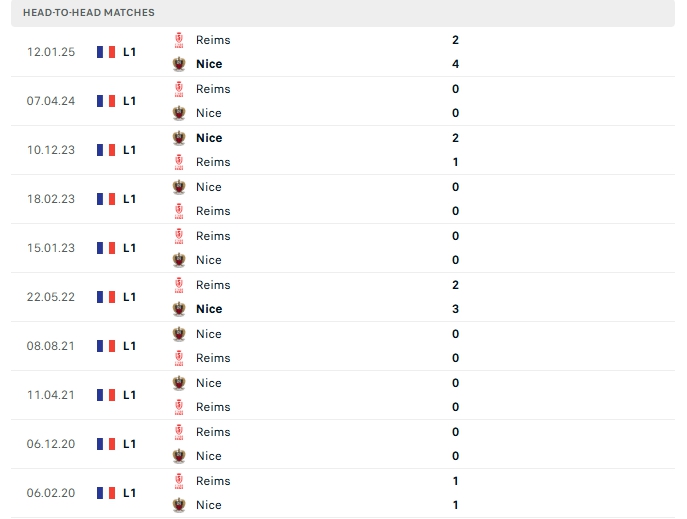Click Reims crest in 12.01.25 match
Viewport: 687px width, 519px height.
179,40
